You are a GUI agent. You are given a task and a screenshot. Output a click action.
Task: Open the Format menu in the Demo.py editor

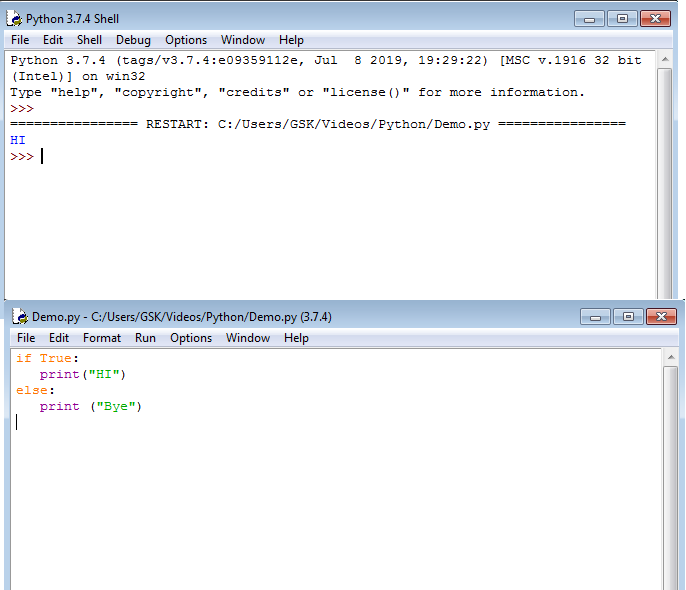click(x=102, y=338)
